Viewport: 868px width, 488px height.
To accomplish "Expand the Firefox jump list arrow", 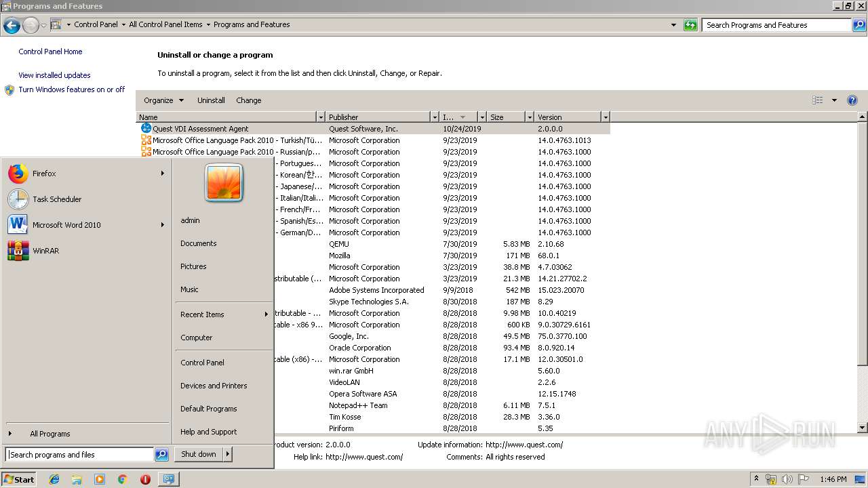I will (163, 174).
